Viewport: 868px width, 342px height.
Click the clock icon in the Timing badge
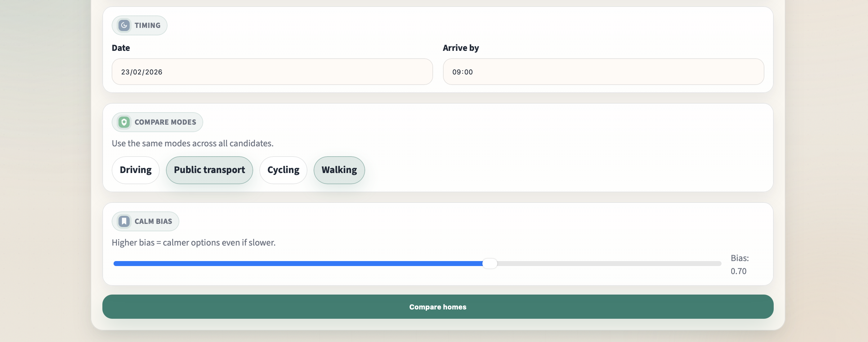(124, 25)
